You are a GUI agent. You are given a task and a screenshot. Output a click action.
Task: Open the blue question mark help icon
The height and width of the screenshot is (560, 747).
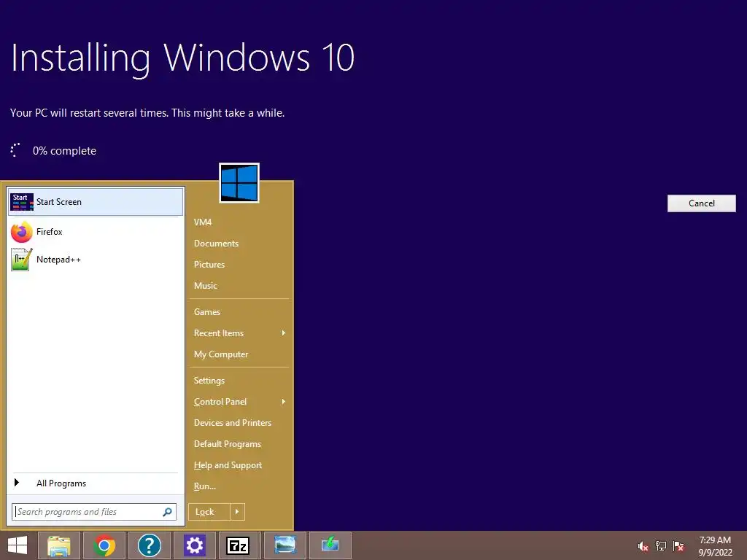coord(150,545)
